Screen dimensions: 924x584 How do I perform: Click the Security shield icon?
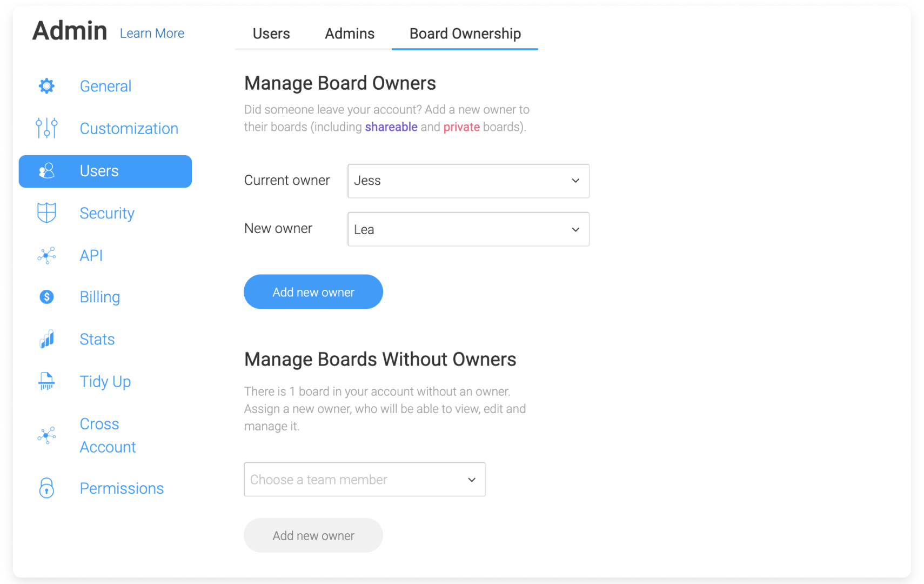click(x=46, y=213)
